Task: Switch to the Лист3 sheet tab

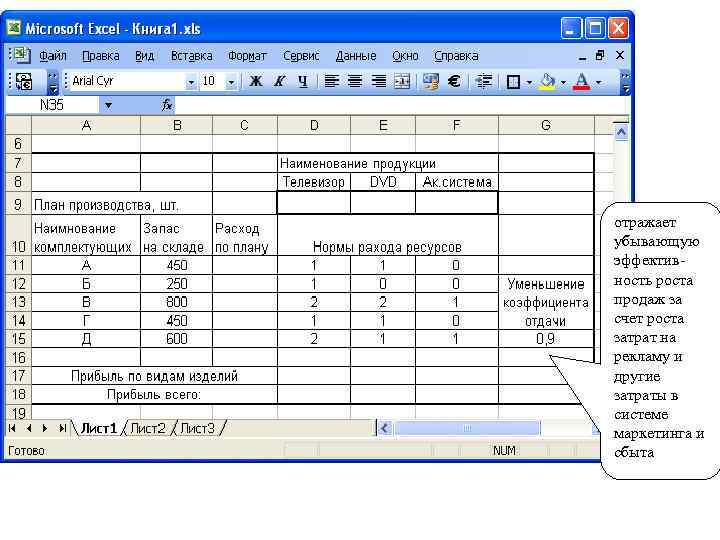Action: coord(197,428)
